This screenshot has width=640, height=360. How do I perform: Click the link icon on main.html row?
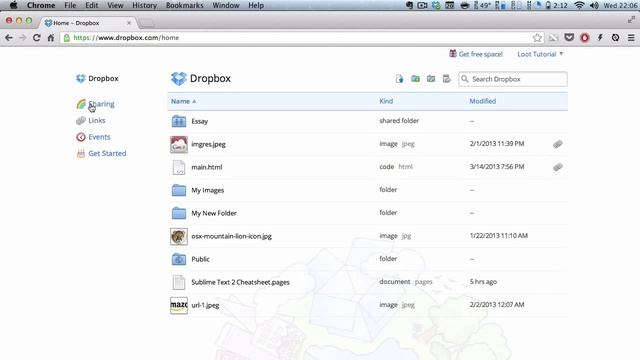pyautogui.click(x=558, y=167)
